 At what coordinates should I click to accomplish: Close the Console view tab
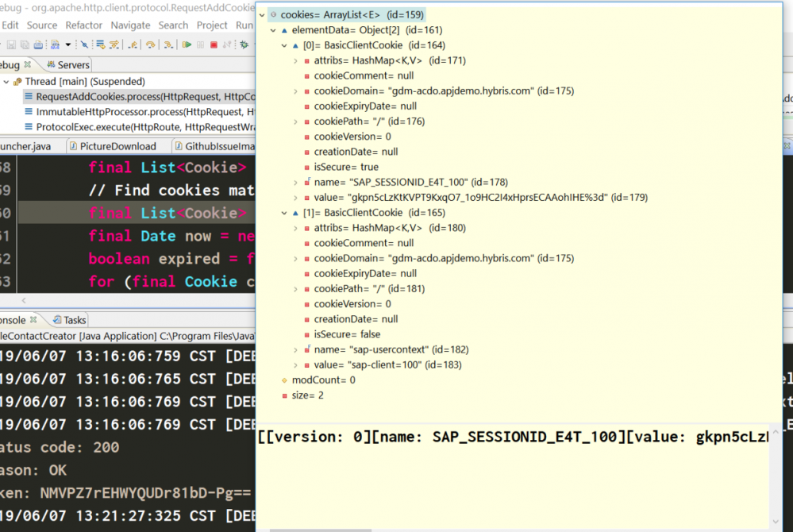point(33,320)
